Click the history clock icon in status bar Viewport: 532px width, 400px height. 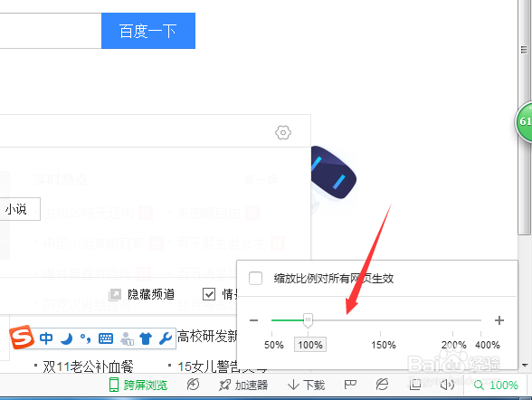pos(193,385)
